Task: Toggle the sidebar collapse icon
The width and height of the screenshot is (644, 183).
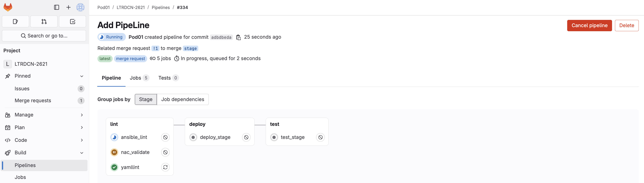Action: (x=57, y=7)
